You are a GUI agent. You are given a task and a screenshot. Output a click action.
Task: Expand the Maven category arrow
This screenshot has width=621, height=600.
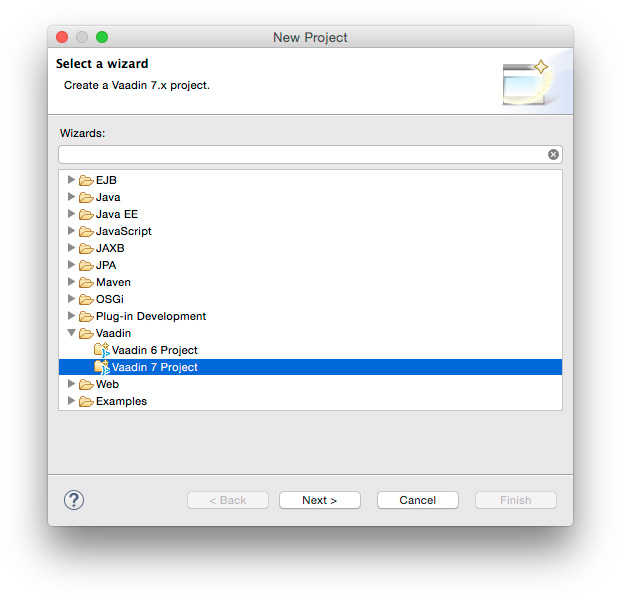(x=71, y=282)
